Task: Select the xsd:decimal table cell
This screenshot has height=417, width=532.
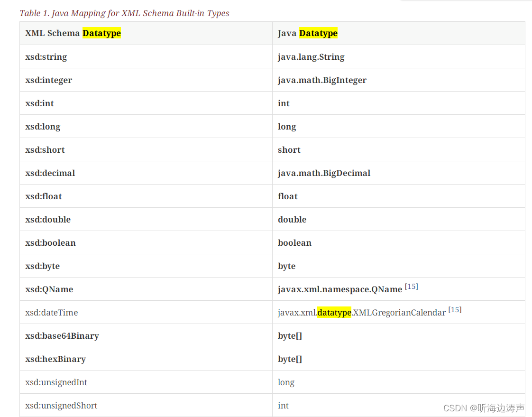Action: (50, 173)
